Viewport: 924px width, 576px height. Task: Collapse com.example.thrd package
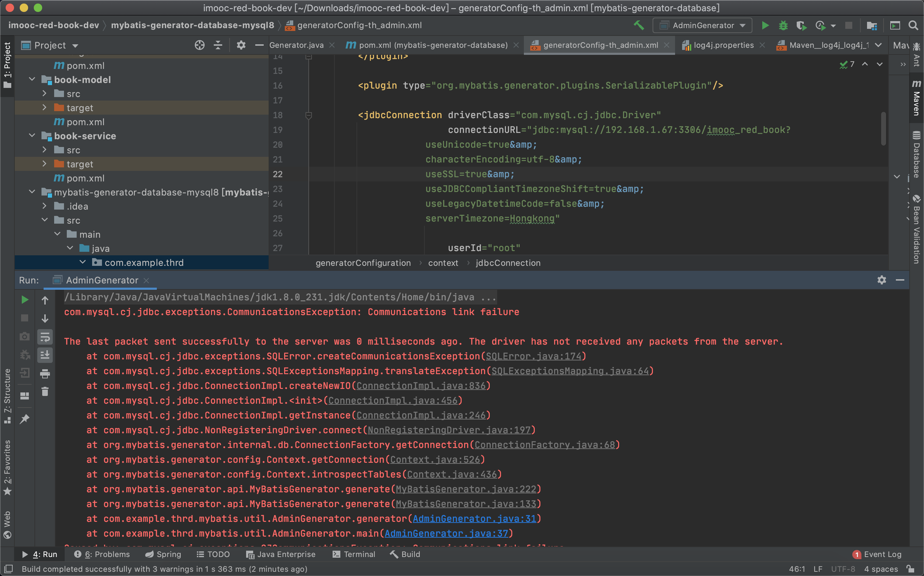(83, 262)
